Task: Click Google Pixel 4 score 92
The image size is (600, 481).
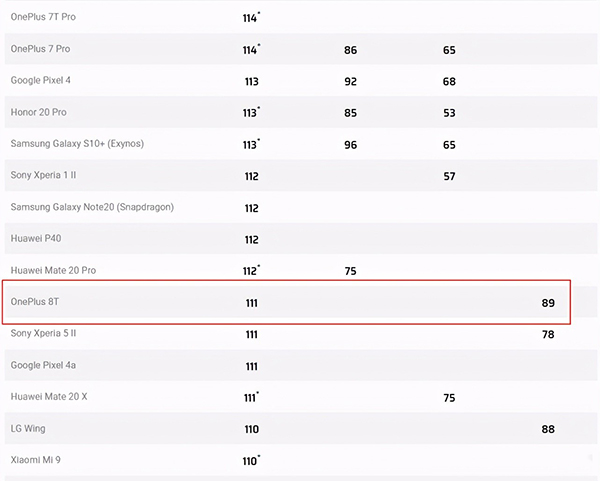Action: click(x=351, y=82)
